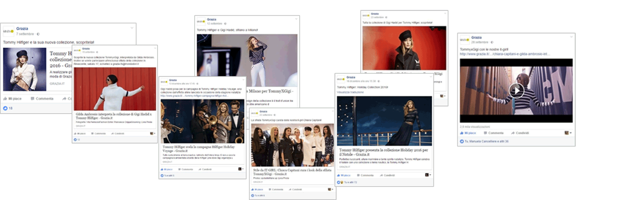Screen dimensions: 644x200
Task: Open Grazia page name in 12 settembre post
Action: pyautogui.click(x=211, y=19)
